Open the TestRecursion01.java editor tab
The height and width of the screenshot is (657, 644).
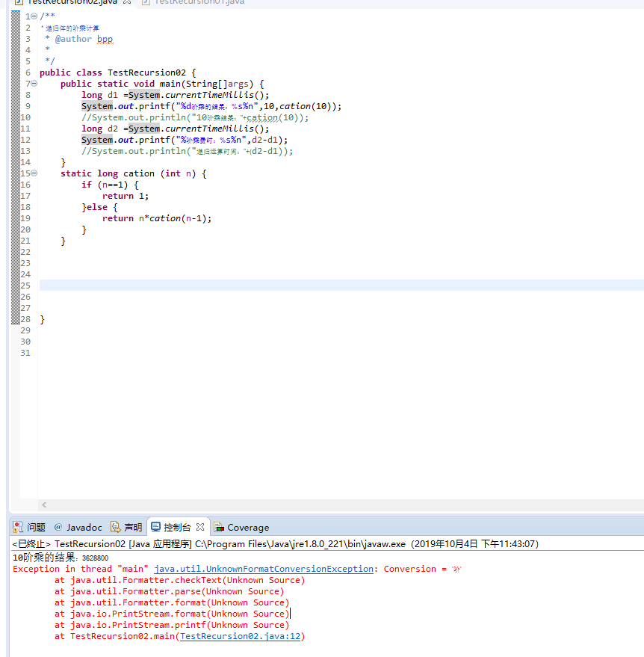(199, 2)
